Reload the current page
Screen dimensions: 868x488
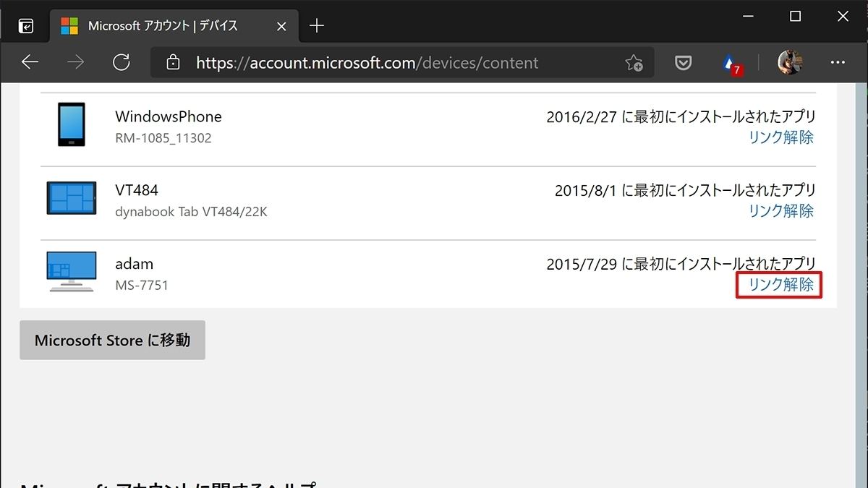(x=121, y=62)
